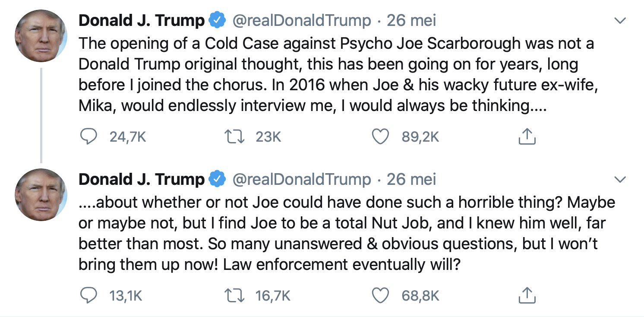Share the second tweet via share icon
Screen dimensions: 644x317
pos(526,296)
